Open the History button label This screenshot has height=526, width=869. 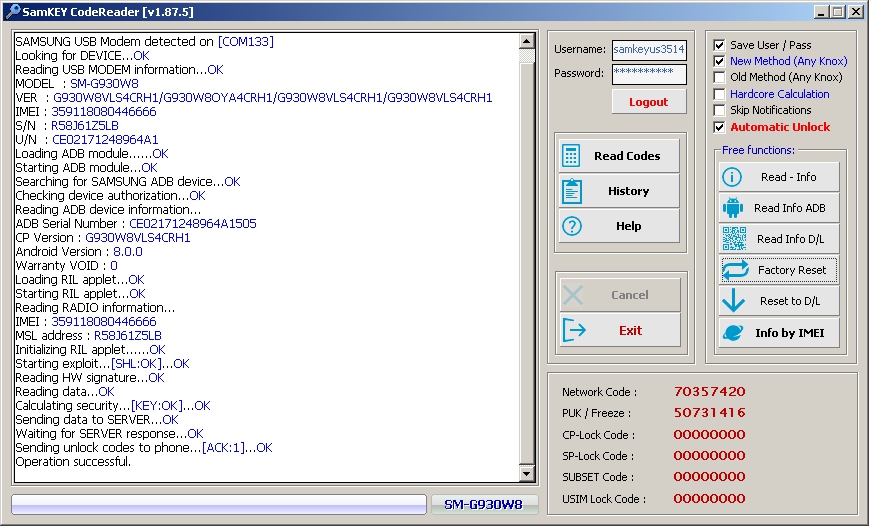[628, 191]
